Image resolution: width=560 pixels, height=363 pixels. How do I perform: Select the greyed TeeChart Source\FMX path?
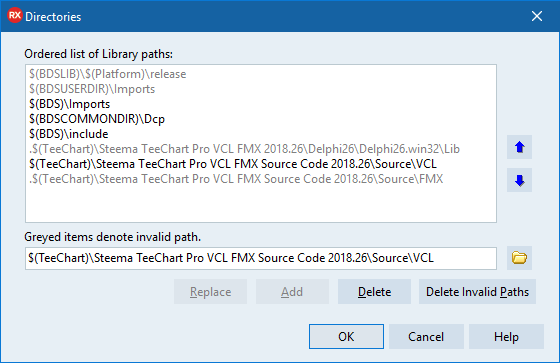coord(236,179)
